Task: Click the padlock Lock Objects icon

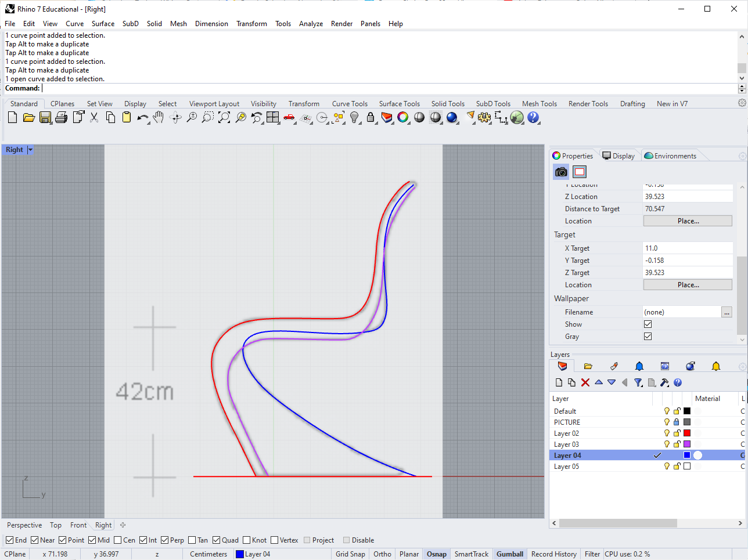Action: click(x=371, y=118)
